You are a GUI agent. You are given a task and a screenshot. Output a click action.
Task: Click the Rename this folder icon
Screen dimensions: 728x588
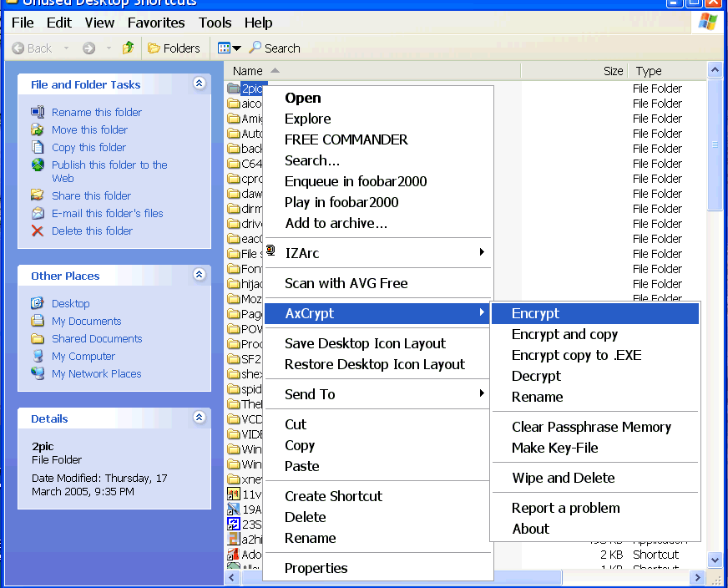38,112
